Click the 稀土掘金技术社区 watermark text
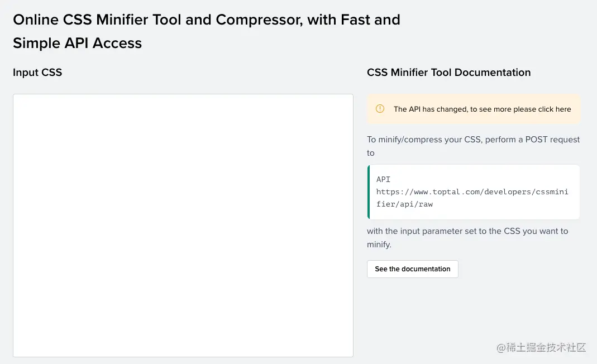The width and height of the screenshot is (597, 364). click(x=546, y=347)
